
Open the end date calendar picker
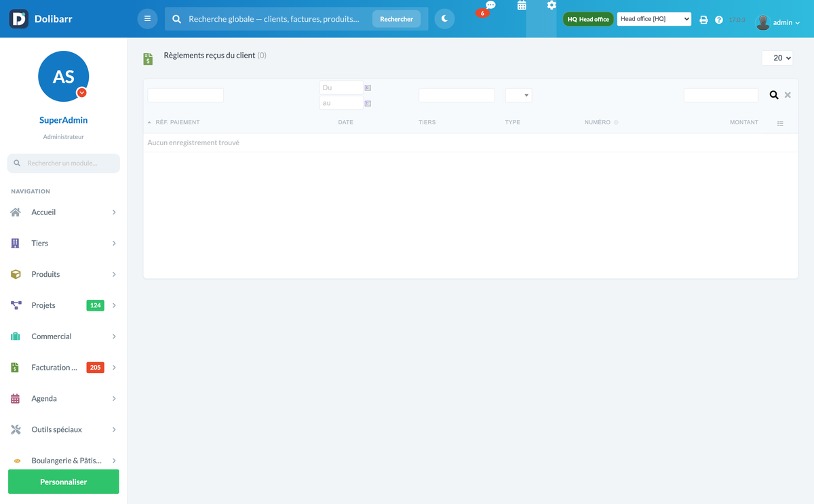tap(368, 103)
